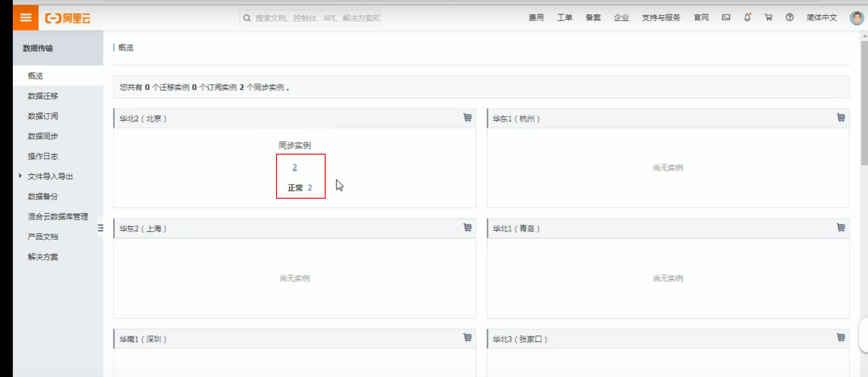Screen dimensions: 868x377
Task: Click cart icon for 华北1（青岛）region
Action: [x=841, y=228]
